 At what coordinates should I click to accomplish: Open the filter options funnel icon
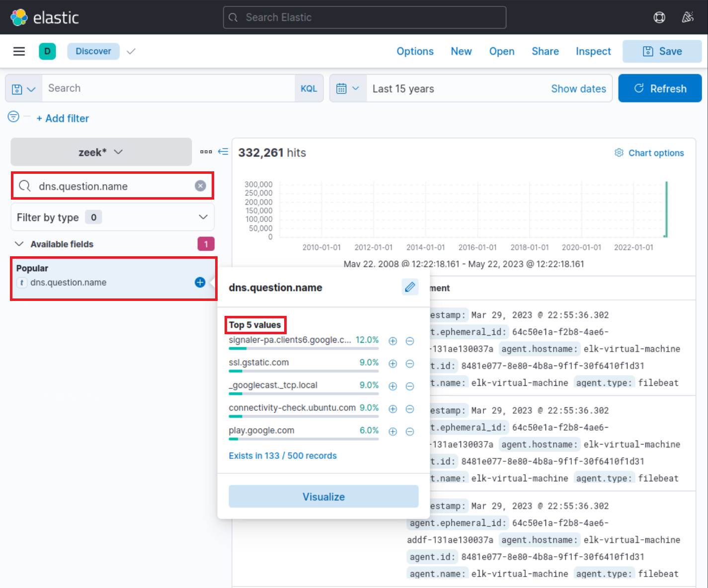coord(13,117)
